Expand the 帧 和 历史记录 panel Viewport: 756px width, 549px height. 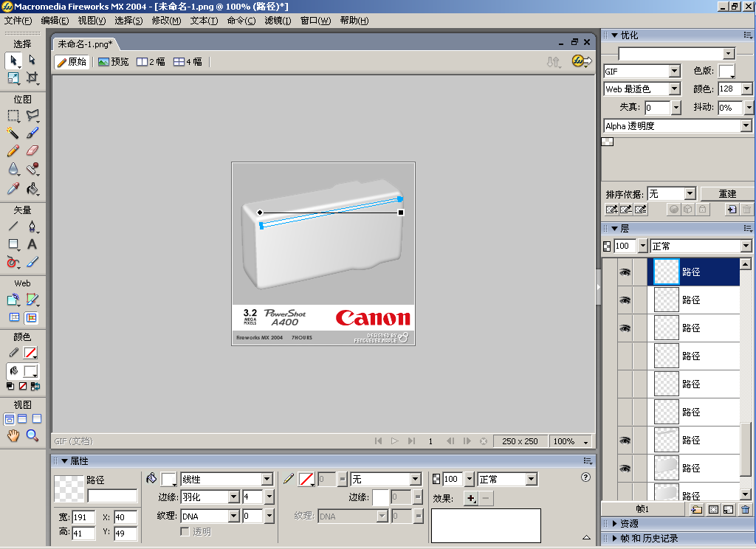tap(615, 539)
